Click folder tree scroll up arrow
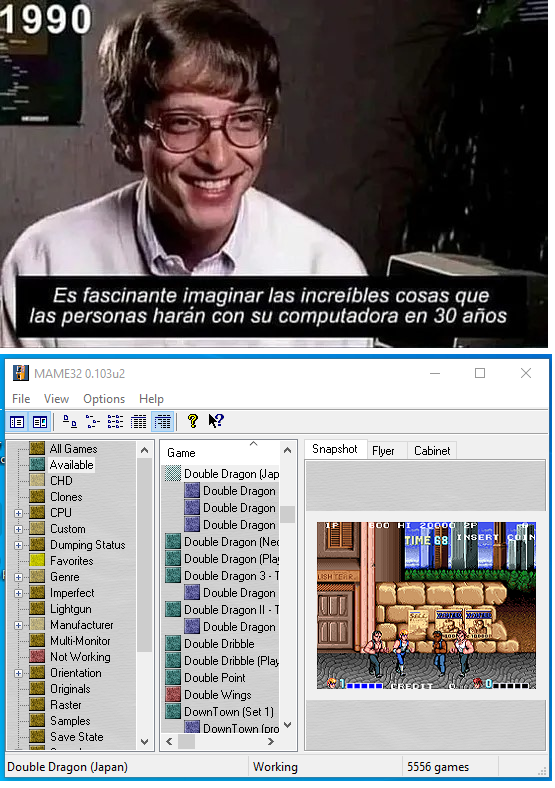The image size is (555, 788). (144, 450)
